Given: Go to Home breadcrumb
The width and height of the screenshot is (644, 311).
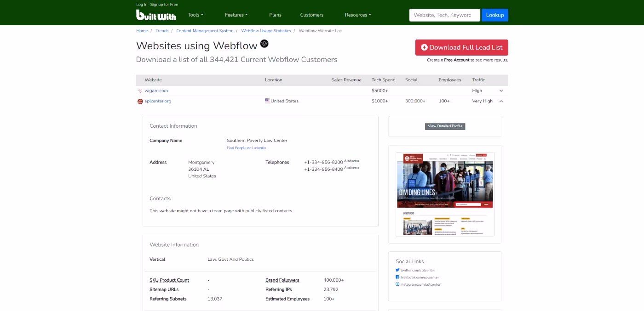Looking at the screenshot, I should point(142,31).
